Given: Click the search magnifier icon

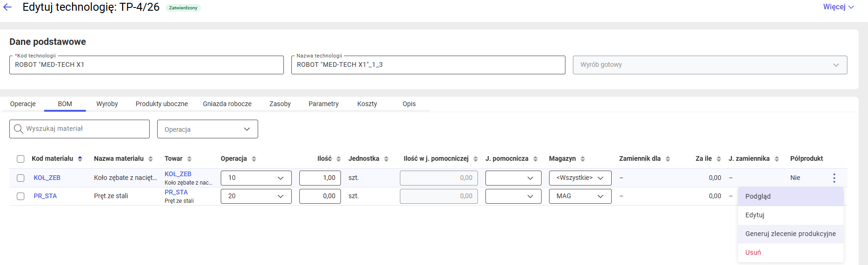Looking at the screenshot, I should coord(19,129).
